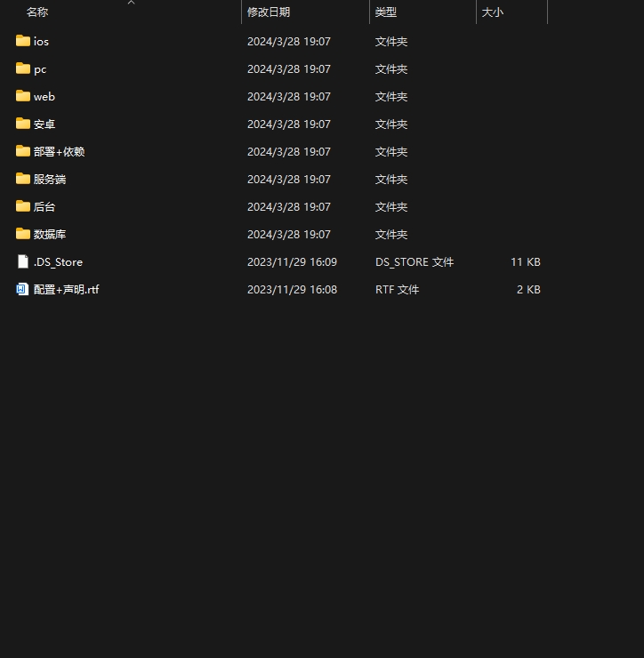
Task: Click the ios folder name
Action: point(41,42)
